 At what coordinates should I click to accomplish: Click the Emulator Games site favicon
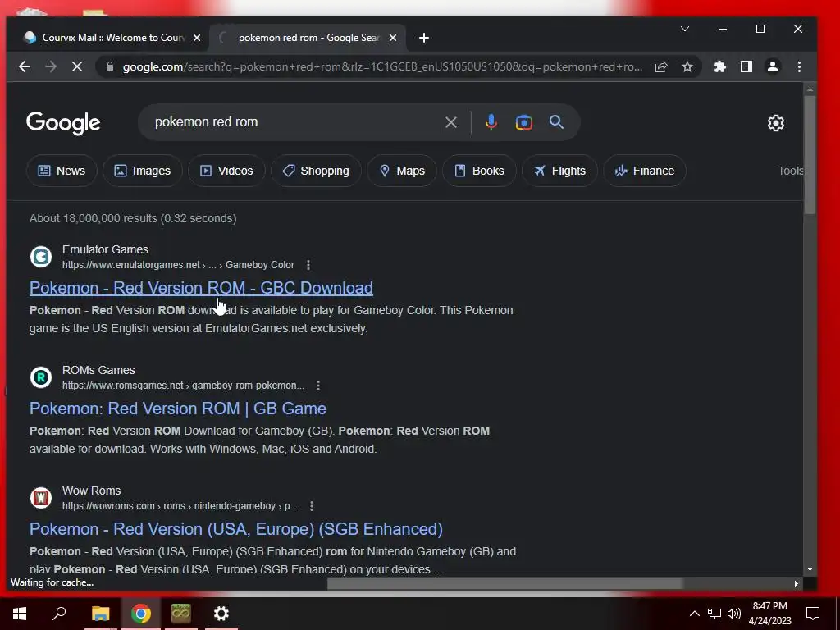point(41,257)
